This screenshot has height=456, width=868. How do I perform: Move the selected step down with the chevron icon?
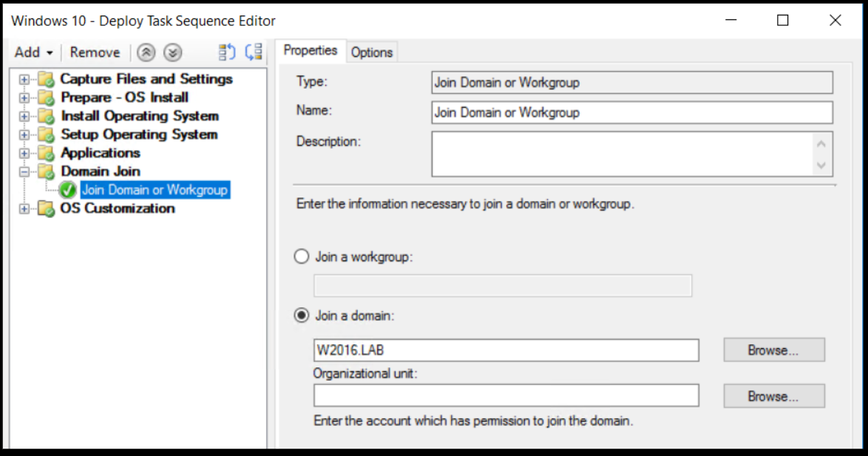172,52
